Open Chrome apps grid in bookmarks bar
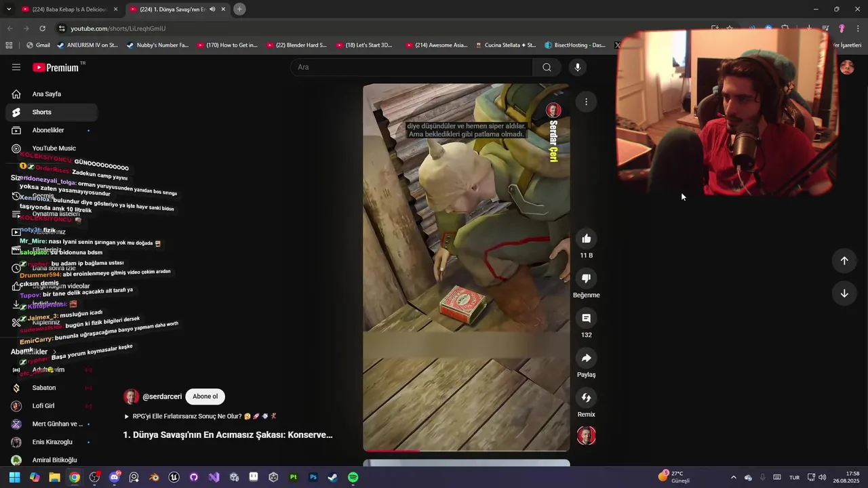 tap(9, 45)
